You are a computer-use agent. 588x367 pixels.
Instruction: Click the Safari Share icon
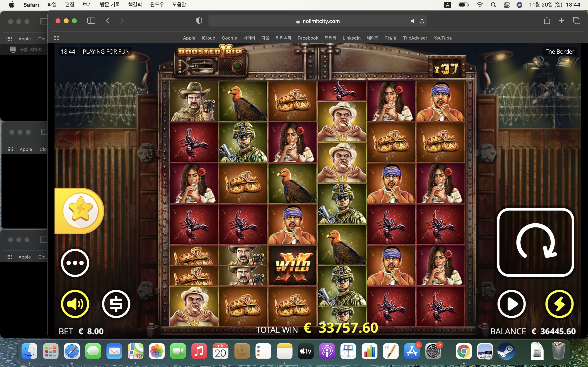point(547,21)
